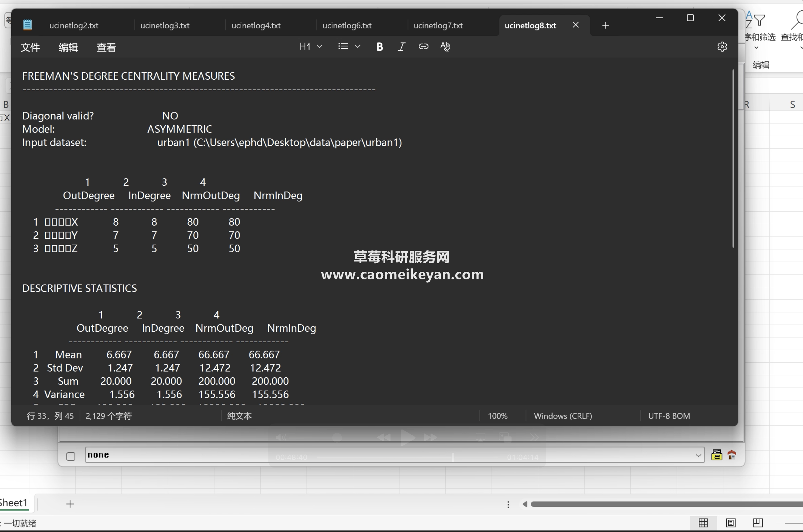803x532 pixels.
Task: Add a new Notepad tab
Action: coord(605,26)
